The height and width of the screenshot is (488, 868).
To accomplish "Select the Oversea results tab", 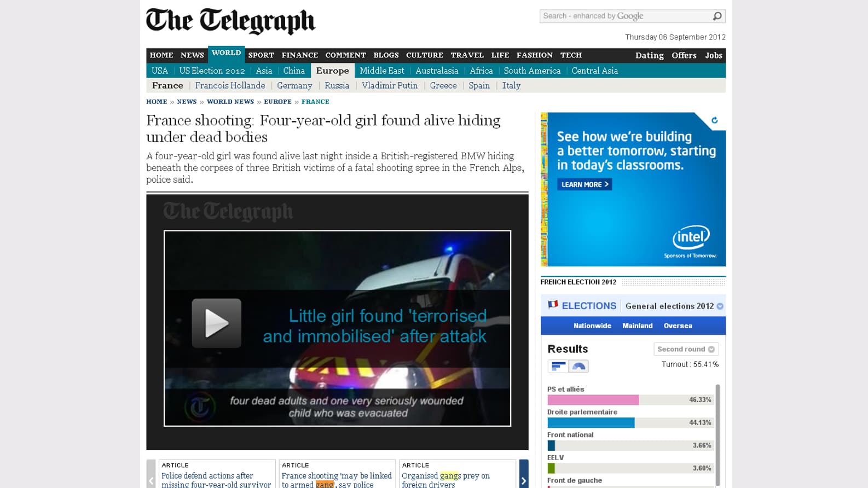I will [x=678, y=326].
